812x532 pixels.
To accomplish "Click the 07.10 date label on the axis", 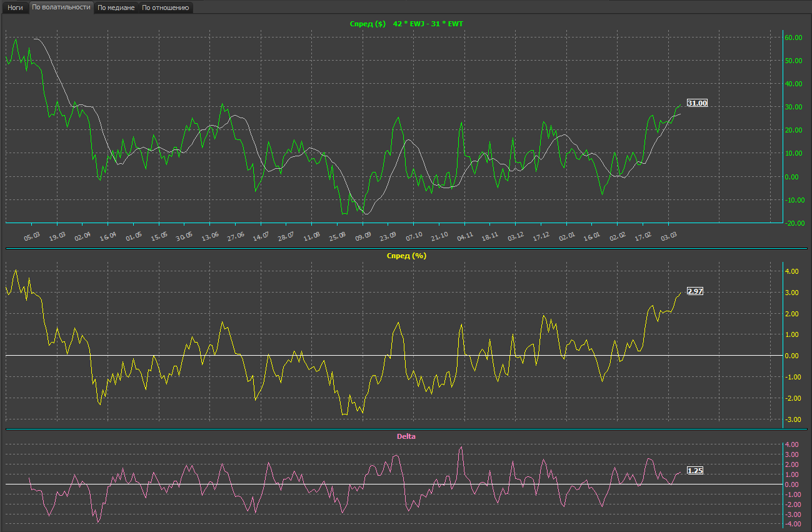I will (414, 236).
